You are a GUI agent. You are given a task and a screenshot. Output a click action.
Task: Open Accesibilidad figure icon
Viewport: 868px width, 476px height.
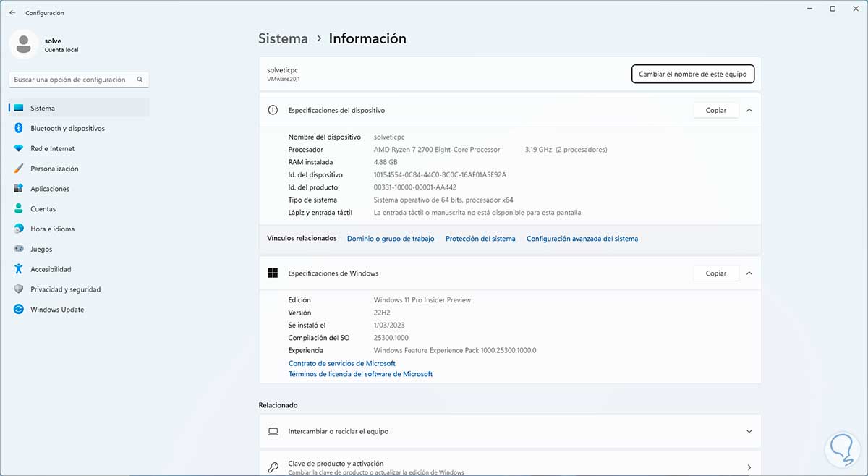pyautogui.click(x=19, y=269)
